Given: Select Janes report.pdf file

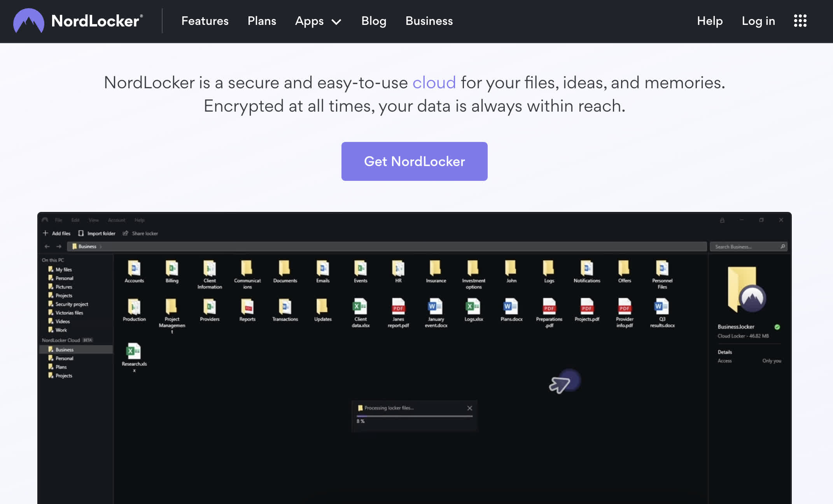Looking at the screenshot, I should pyautogui.click(x=398, y=313).
